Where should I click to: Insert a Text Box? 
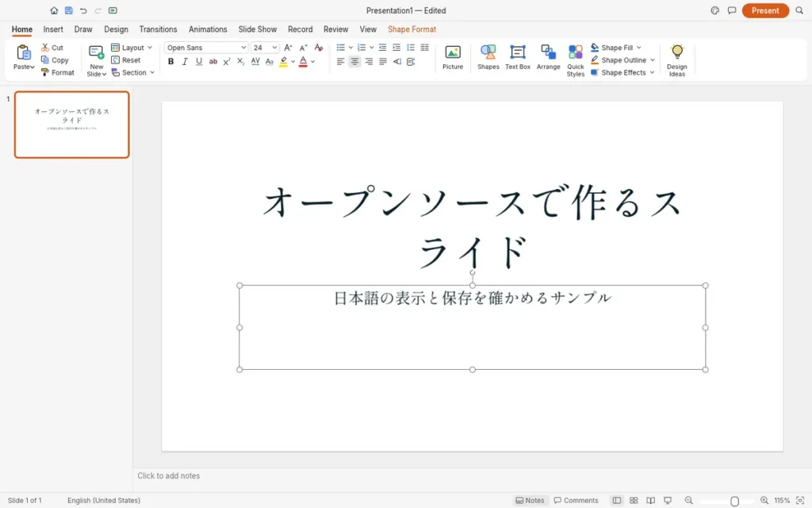tap(517, 57)
